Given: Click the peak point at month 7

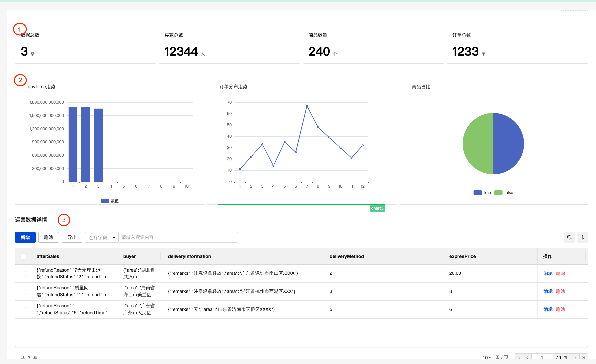Looking at the screenshot, I should click(307, 106).
